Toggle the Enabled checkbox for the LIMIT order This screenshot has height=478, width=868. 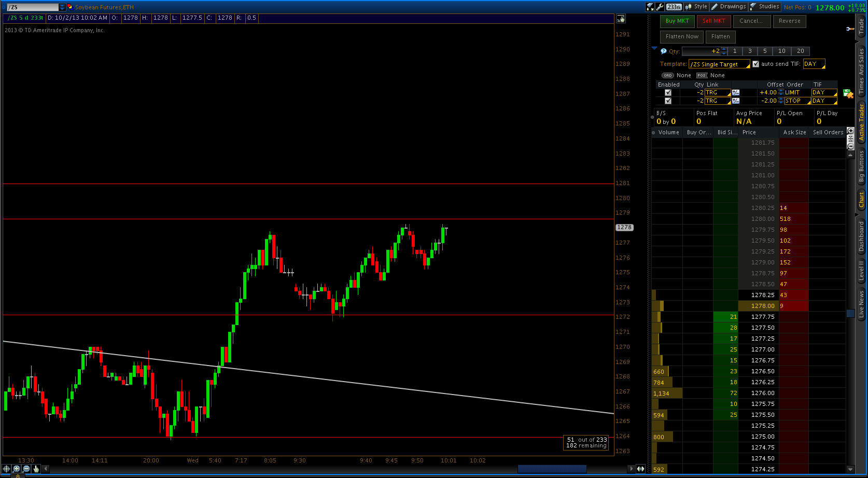pos(668,93)
